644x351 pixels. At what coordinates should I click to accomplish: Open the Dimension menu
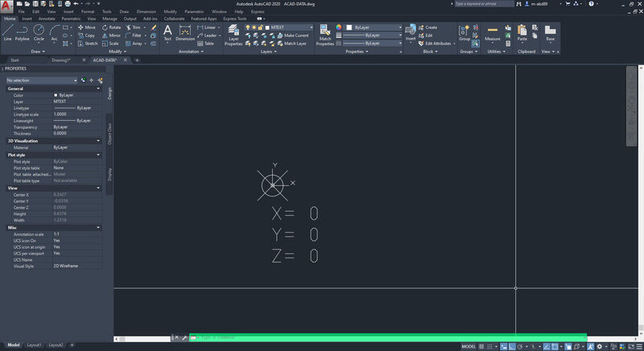tap(146, 11)
